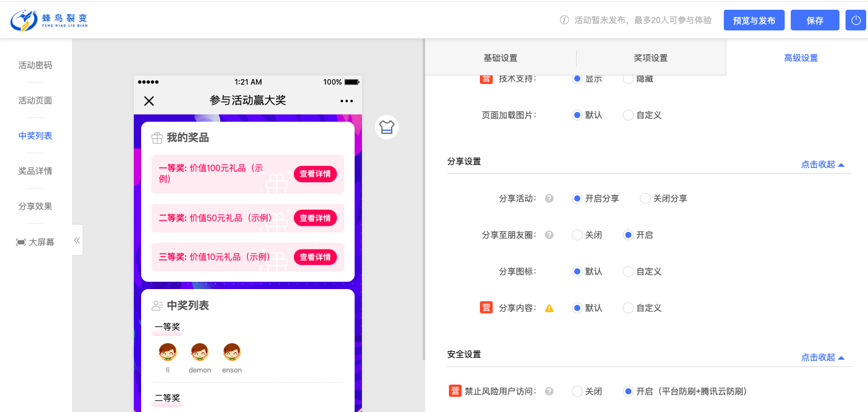Open 大屏幕 in the left sidebar
This screenshot has height=412, width=868.
[x=35, y=242]
